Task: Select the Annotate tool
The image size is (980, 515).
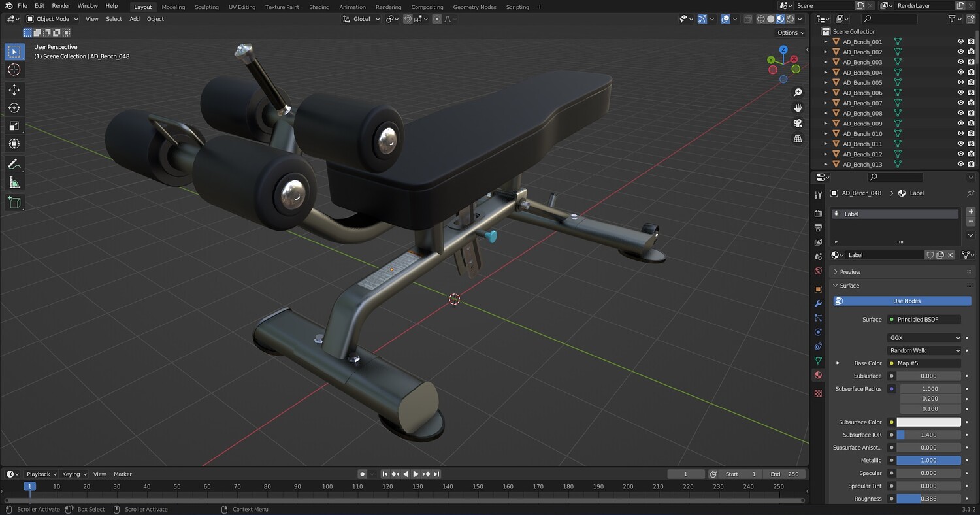Action: pyautogui.click(x=14, y=164)
